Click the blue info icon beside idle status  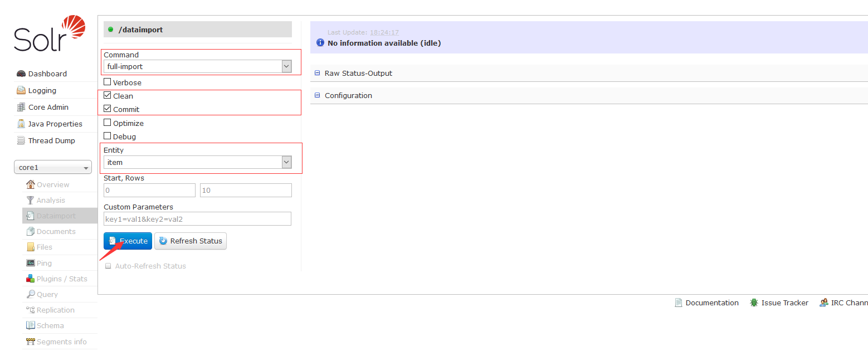320,43
